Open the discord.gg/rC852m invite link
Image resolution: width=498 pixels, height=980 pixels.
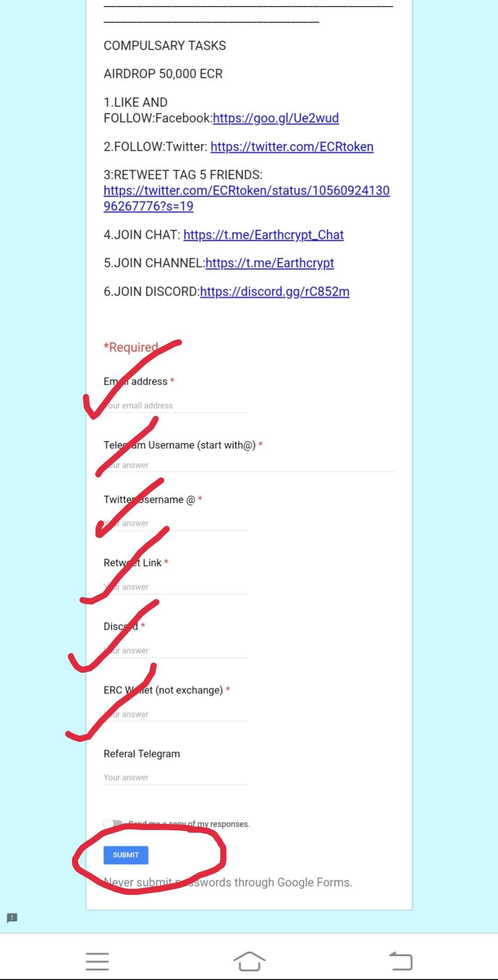275,292
